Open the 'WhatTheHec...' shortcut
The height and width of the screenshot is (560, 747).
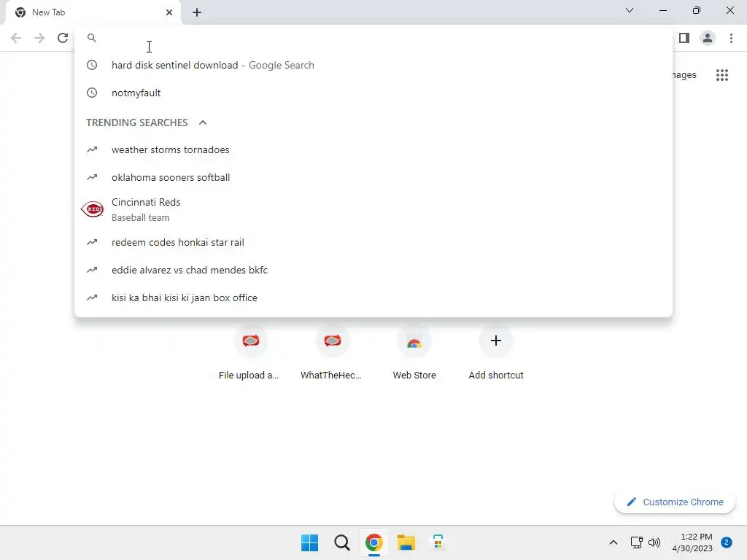tap(332, 353)
